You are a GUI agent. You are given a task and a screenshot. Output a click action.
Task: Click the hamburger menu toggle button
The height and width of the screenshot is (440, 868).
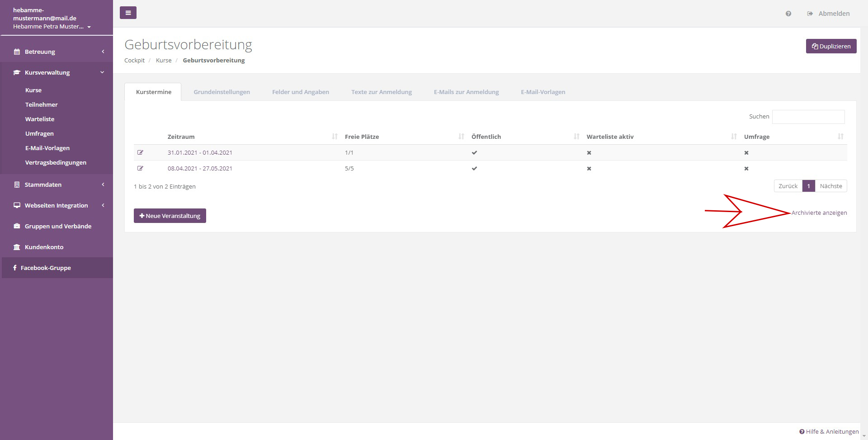[x=128, y=13]
